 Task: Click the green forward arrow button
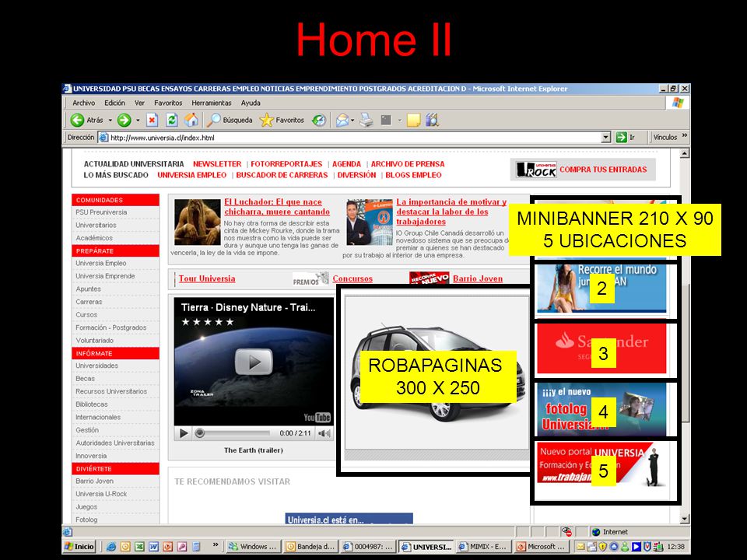(124, 120)
